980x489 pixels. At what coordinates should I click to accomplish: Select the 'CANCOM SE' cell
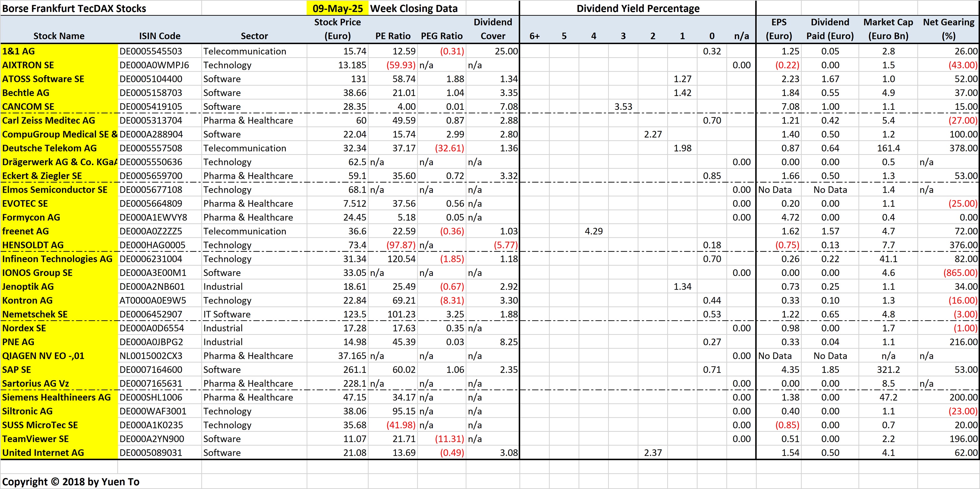point(59,107)
